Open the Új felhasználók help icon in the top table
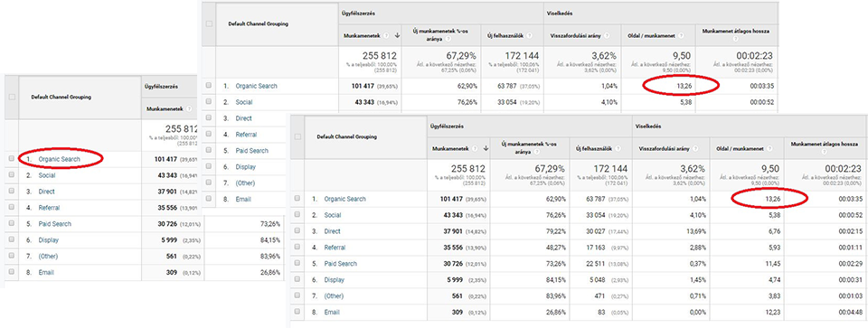Screen dimensions: 868x328 530,35
